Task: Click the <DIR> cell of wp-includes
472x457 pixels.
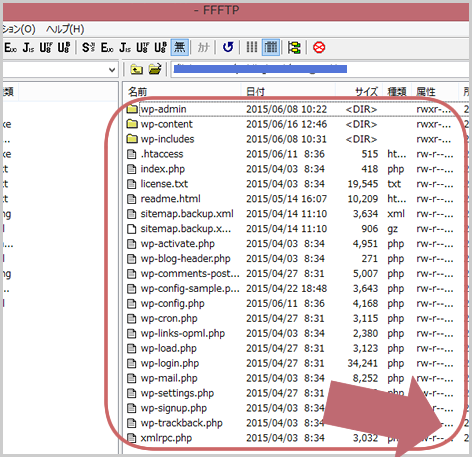Action: pos(362,139)
